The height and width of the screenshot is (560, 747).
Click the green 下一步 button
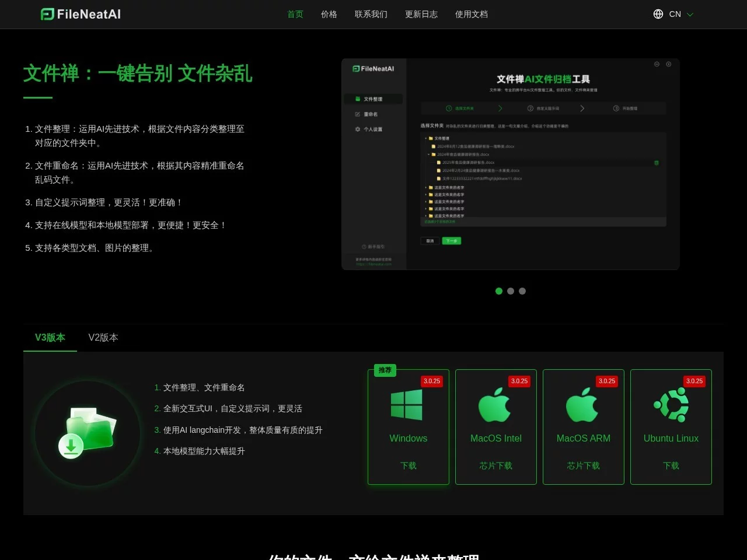pos(452,240)
